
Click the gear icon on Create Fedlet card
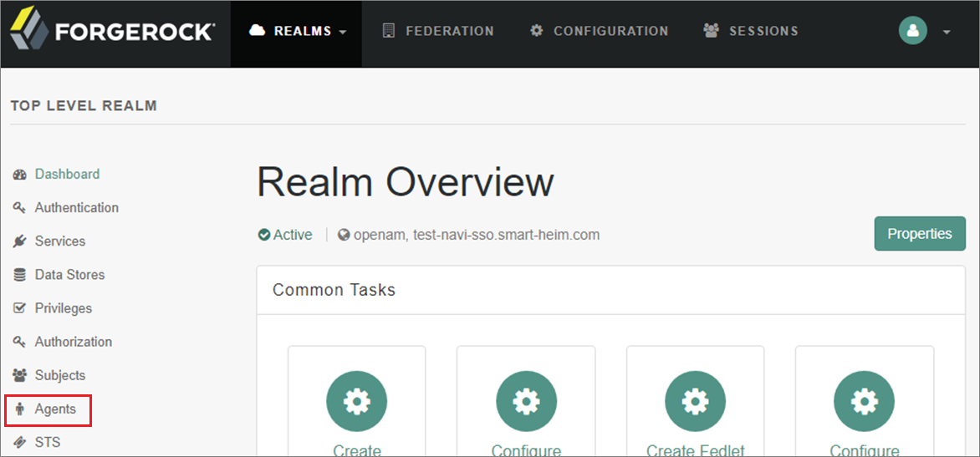[x=695, y=401]
